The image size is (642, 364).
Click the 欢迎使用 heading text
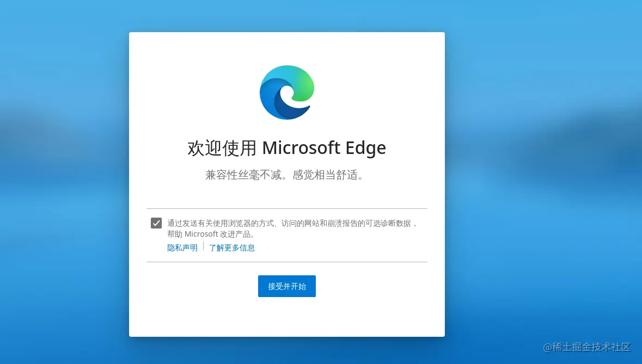click(221, 148)
